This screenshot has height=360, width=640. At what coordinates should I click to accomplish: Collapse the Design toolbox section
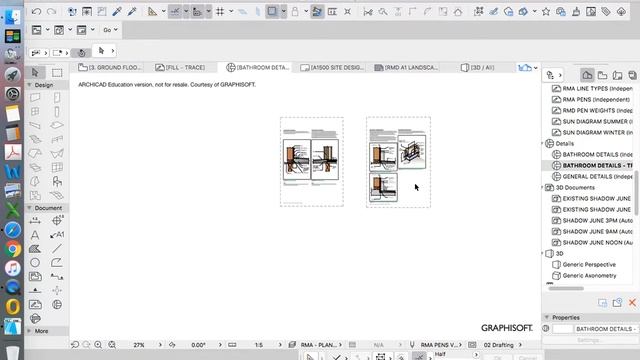coord(29,85)
